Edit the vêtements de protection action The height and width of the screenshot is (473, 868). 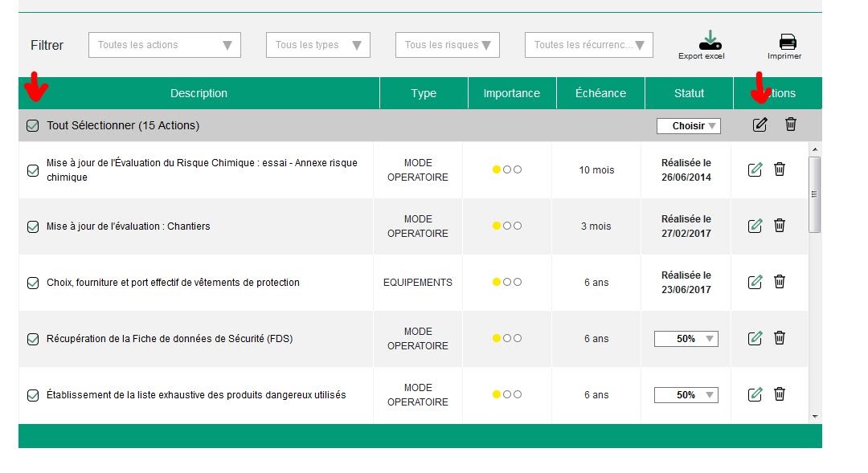click(x=755, y=282)
